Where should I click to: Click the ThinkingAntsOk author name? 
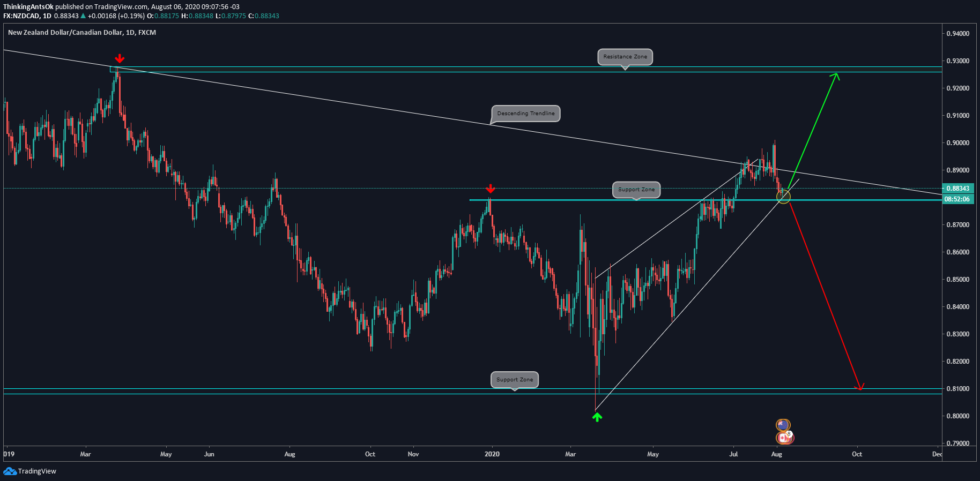click(x=28, y=7)
